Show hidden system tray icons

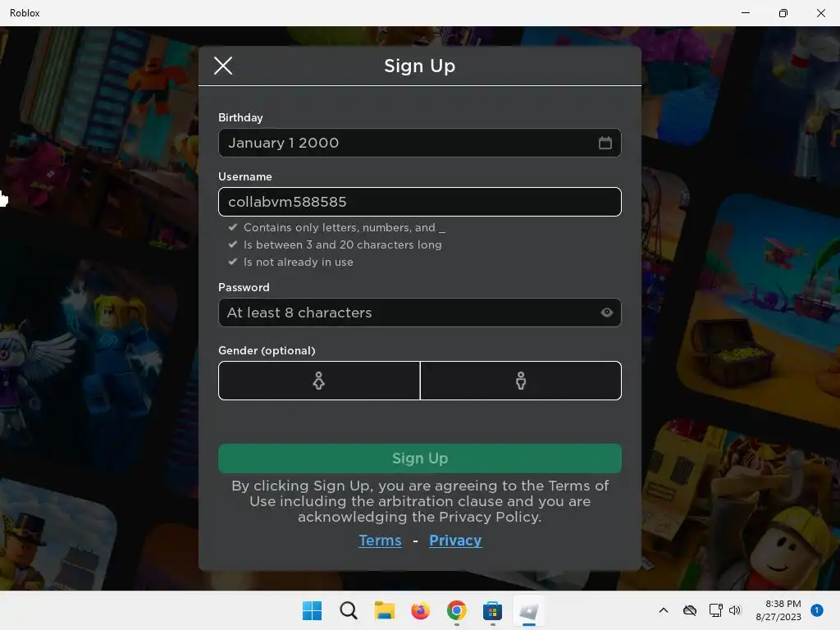(x=663, y=610)
